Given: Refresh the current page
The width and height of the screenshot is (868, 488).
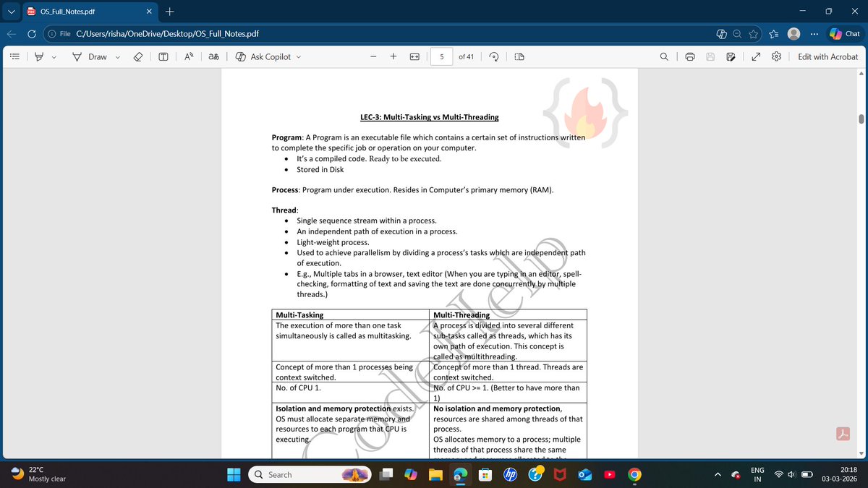Looking at the screenshot, I should [33, 34].
